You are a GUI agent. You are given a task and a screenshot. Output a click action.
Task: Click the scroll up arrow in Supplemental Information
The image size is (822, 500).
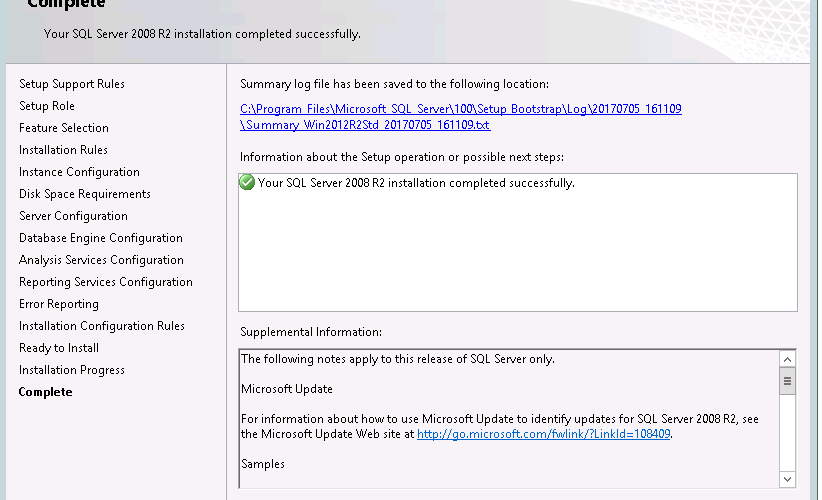[787, 359]
